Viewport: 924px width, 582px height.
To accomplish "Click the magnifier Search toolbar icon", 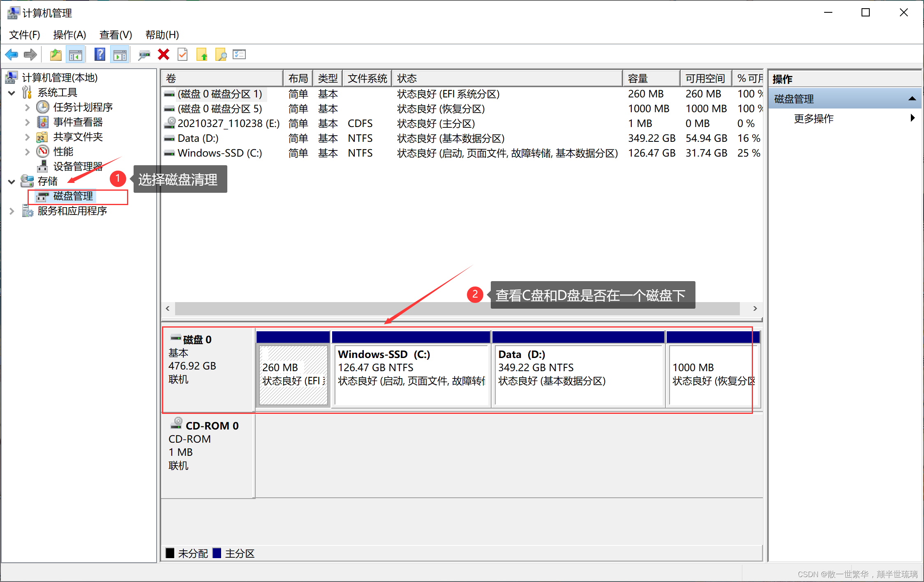I will (x=221, y=54).
